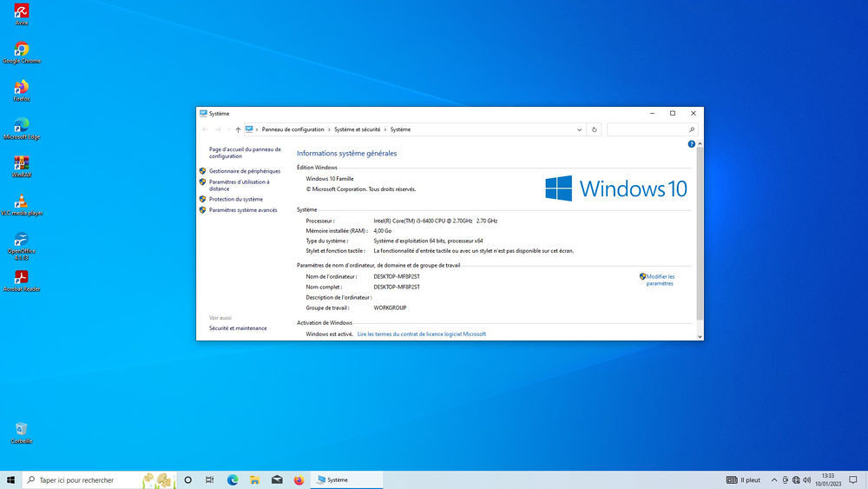Click the Système taskbar button
This screenshot has width=868, height=489.
(x=346, y=480)
